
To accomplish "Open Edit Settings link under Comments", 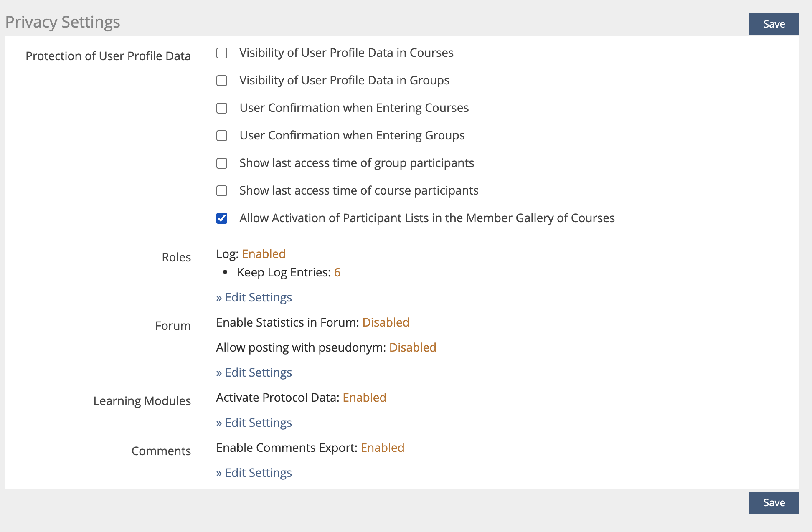I will click(254, 473).
